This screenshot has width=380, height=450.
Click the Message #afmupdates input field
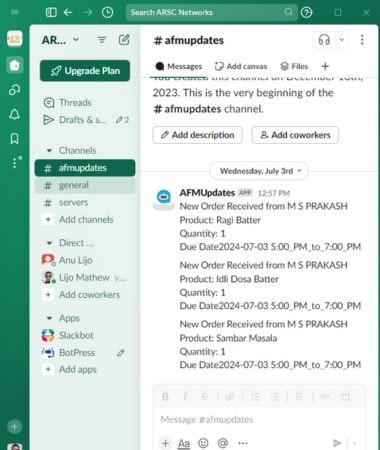pos(259,419)
